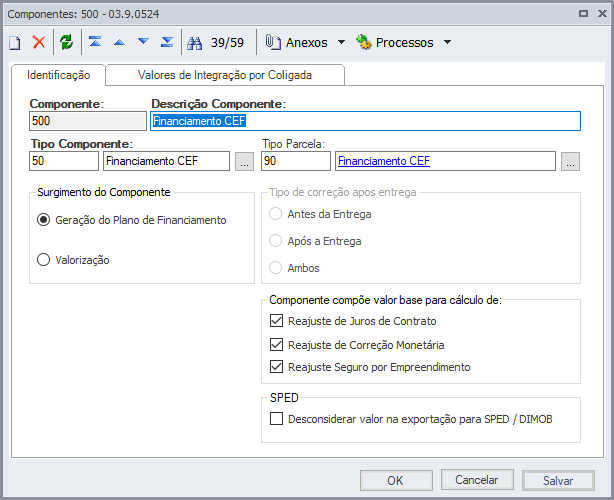Open the Financiamento CEF Tipo Parcela link
The height and width of the screenshot is (500, 614).
(384, 161)
